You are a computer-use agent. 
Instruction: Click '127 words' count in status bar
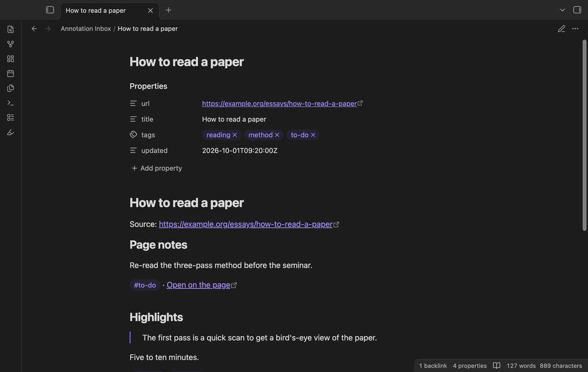click(521, 366)
